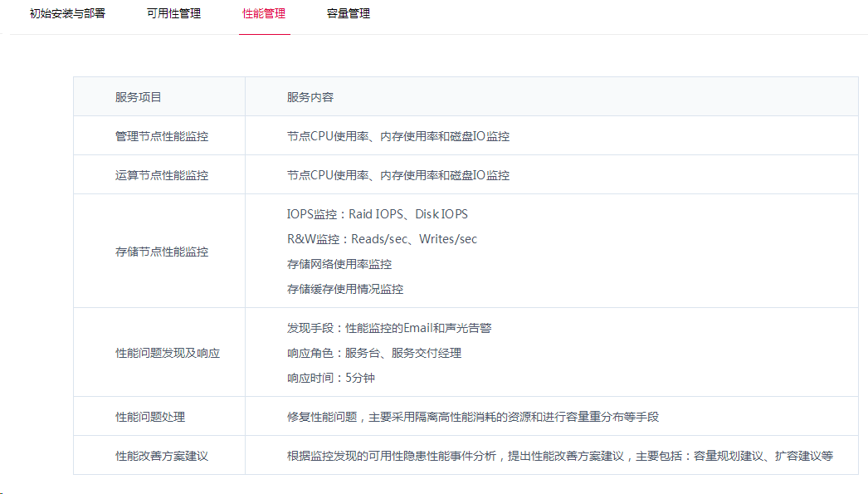Click the 性能改善方案建议 row label
This screenshot has width=868, height=494.
162,456
